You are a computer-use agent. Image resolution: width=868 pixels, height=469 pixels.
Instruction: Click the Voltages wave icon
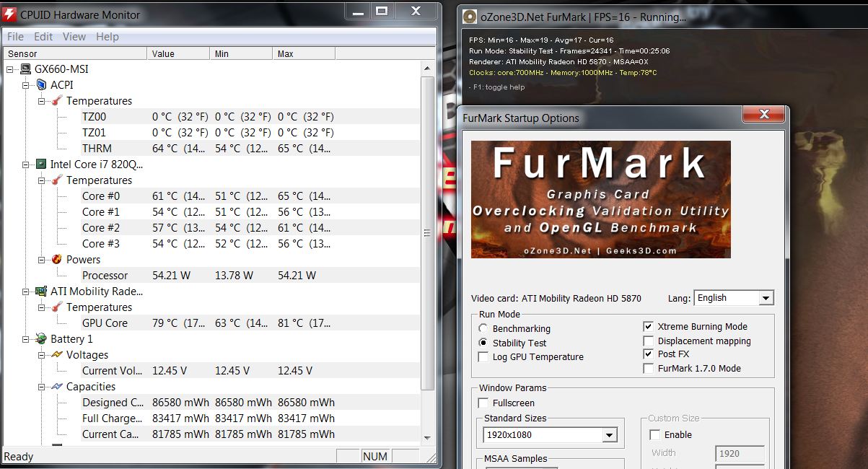[x=57, y=355]
